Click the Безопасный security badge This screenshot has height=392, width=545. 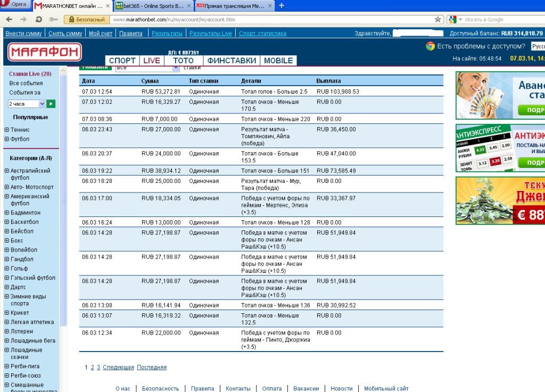click(x=87, y=20)
